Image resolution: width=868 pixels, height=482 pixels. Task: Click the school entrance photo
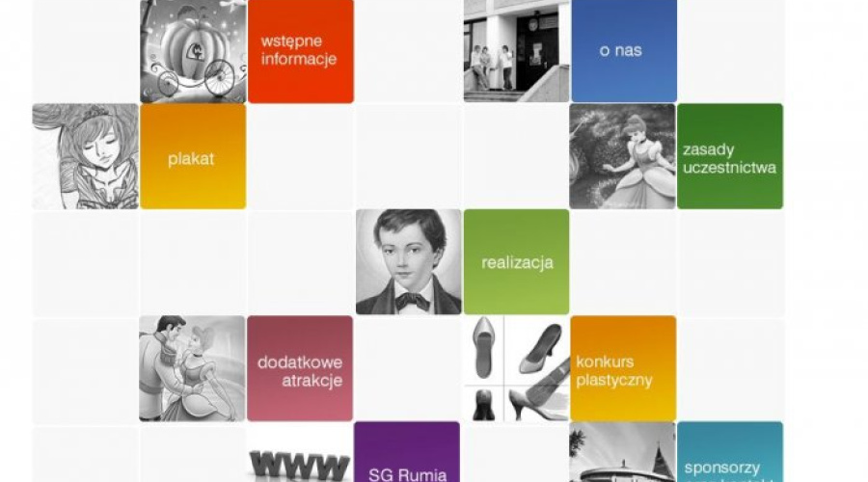tap(517, 51)
